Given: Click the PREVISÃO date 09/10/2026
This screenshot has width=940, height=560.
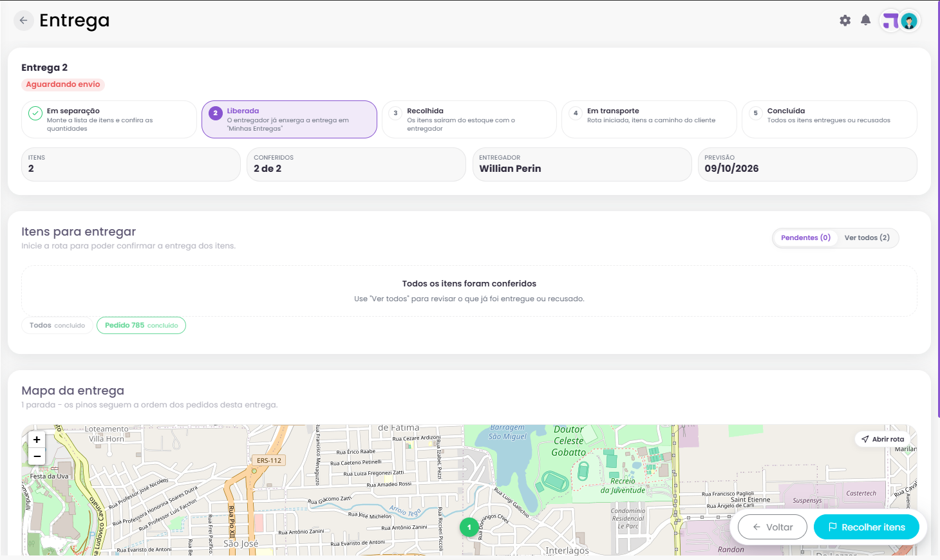Looking at the screenshot, I should 731,169.
